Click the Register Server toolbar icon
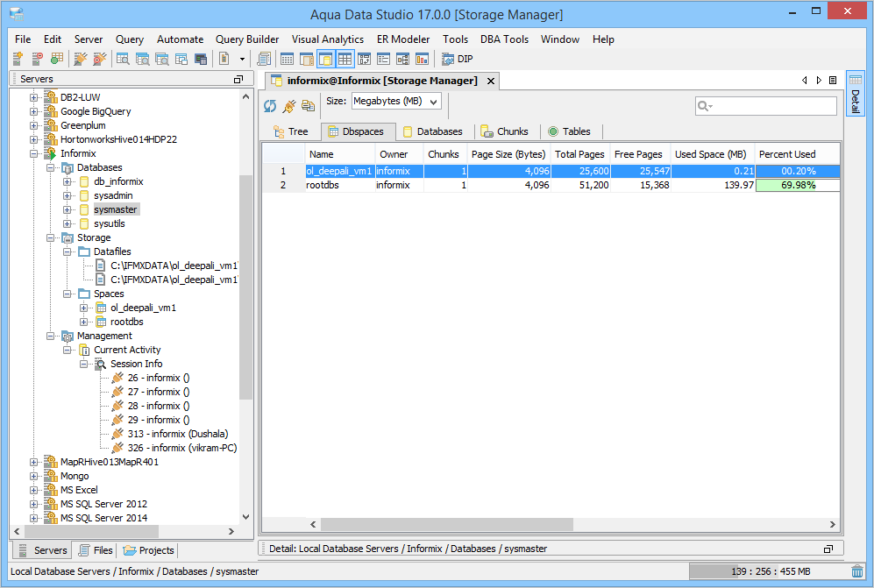Image resolution: width=874 pixels, height=588 pixels. tap(18, 59)
